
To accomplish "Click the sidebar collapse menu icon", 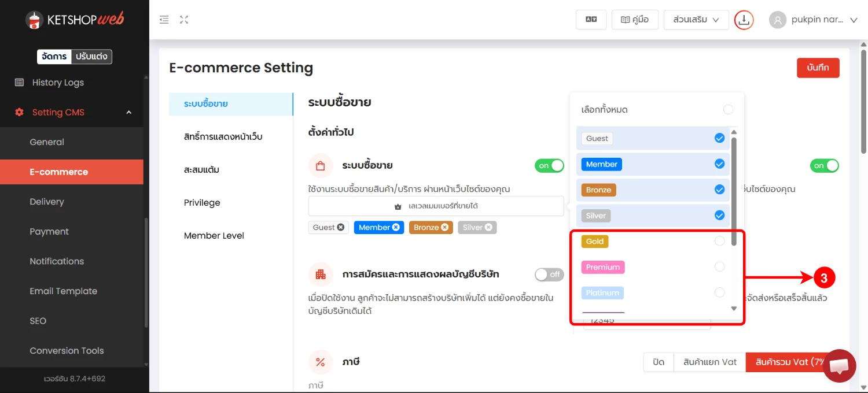I will tap(164, 20).
